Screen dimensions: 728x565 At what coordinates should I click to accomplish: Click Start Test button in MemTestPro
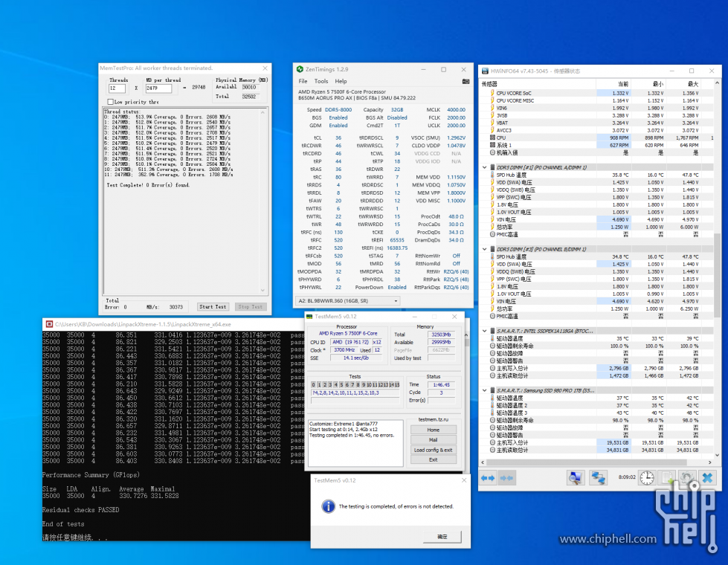tap(213, 307)
